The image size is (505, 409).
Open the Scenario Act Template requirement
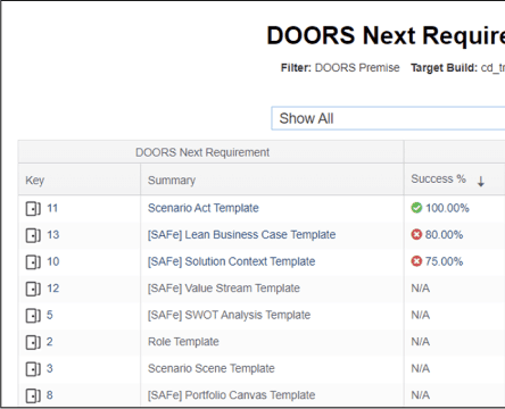tap(203, 208)
